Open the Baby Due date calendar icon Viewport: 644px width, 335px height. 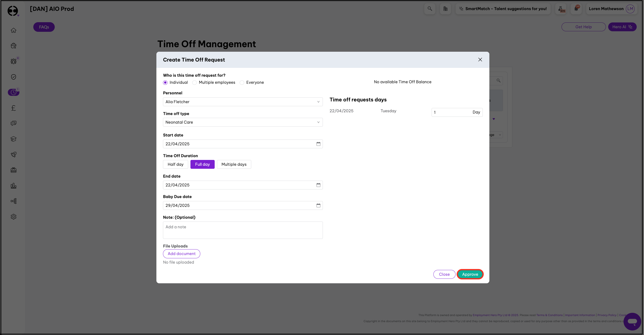[318, 205]
